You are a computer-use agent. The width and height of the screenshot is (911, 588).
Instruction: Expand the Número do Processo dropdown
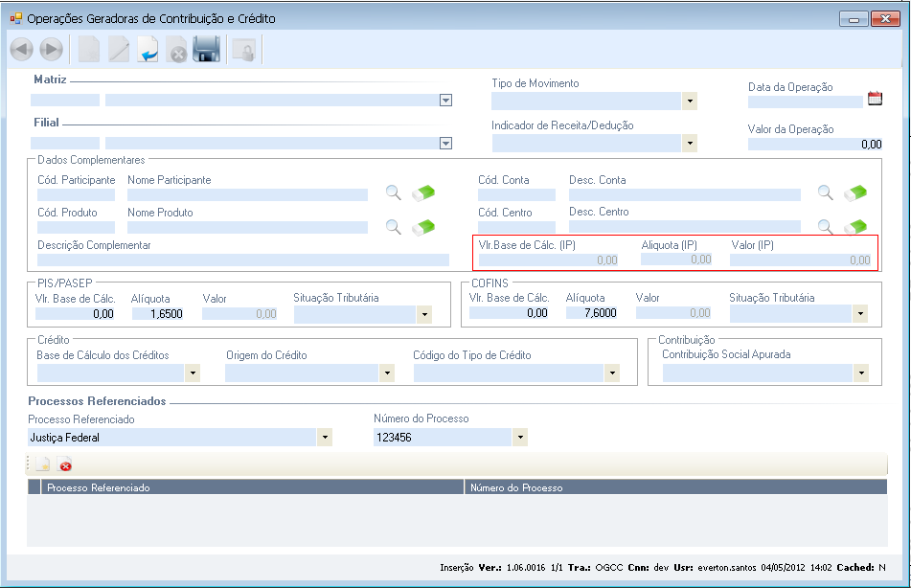pyautogui.click(x=520, y=438)
